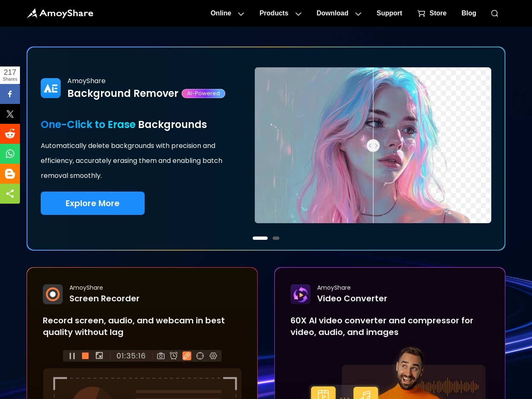The height and width of the screenshot is (399, 532).
Task: Open the Download menu
Action: pos(332,13)
